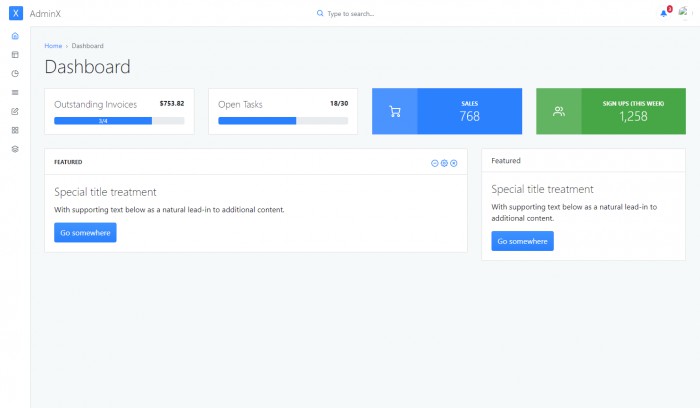This screenshot has height=408, width=700.
Task: Open the Featured card settings gear
Action: (x=444, y=162)
